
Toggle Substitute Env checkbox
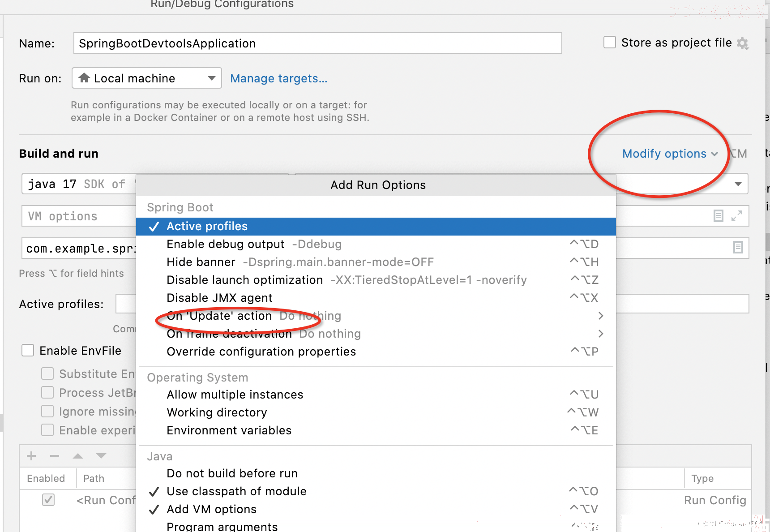point(47,373)
